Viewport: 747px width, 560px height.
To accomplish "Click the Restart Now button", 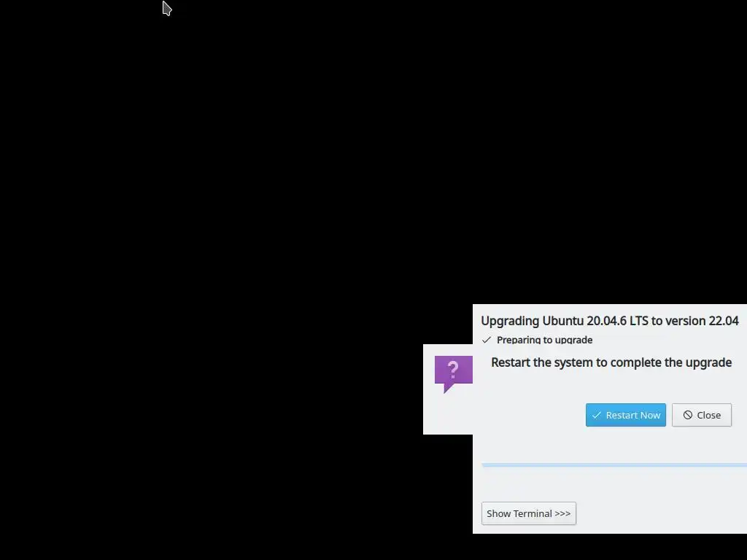I will point(625,415).
